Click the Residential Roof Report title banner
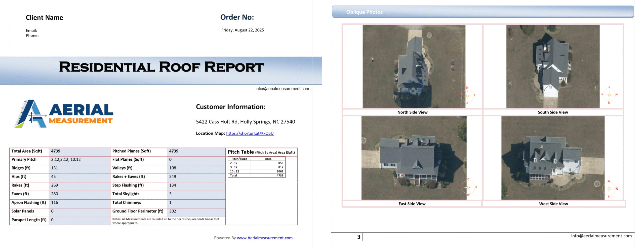 (161, 67)
